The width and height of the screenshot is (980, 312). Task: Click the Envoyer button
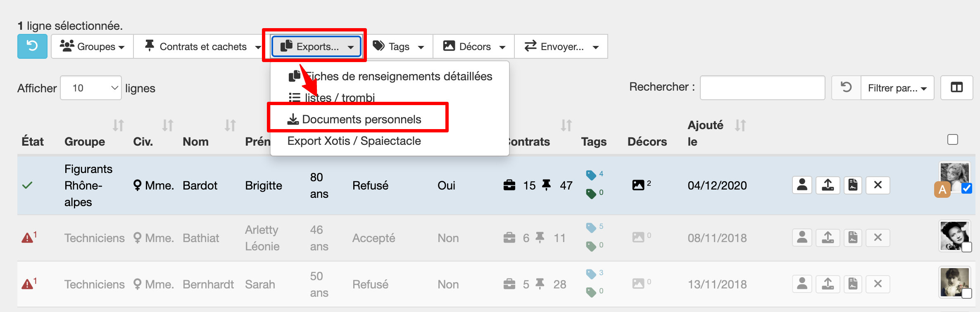coord(561,46)
